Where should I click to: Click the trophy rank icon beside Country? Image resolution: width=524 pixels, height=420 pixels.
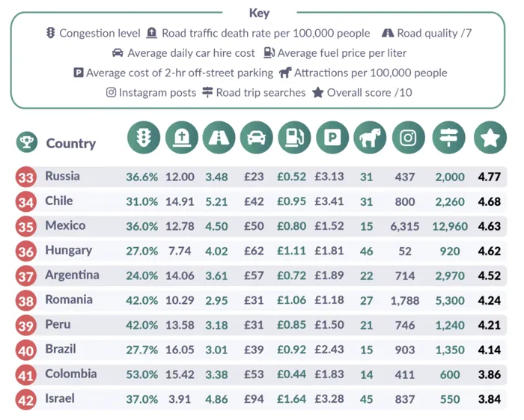coord(26,142)
